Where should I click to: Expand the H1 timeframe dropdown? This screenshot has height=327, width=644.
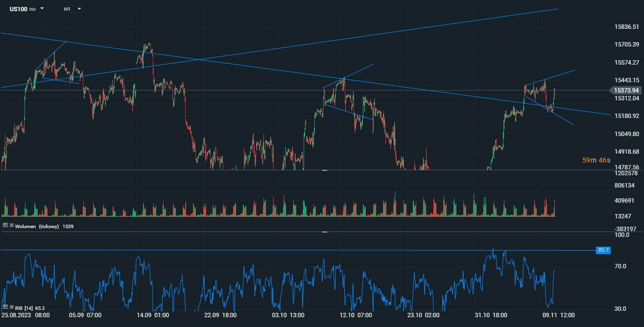[x=79, y=9]
